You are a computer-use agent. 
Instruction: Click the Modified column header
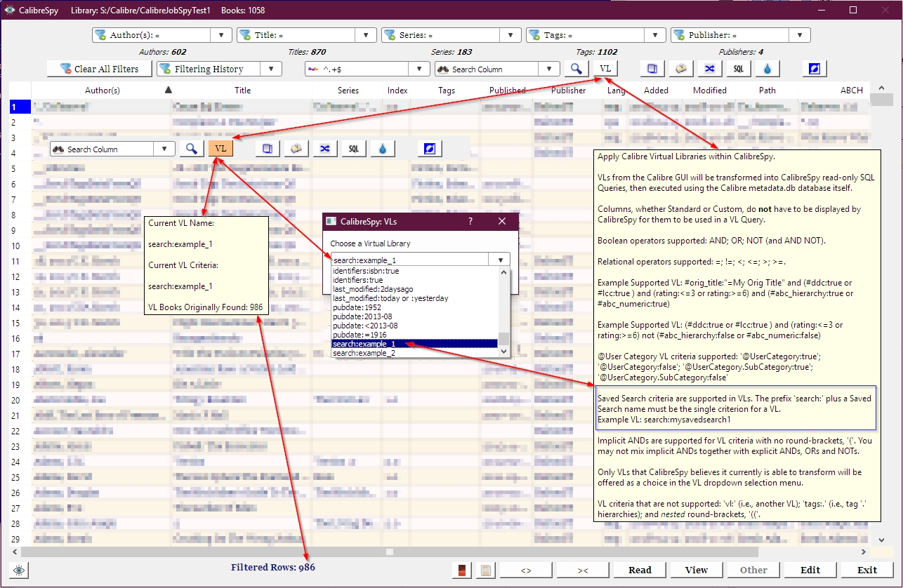click(710, 91)
